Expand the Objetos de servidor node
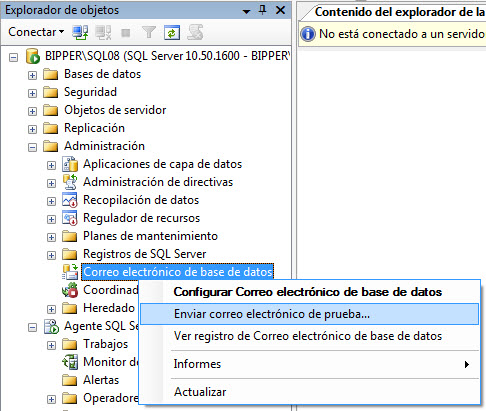Viewport: 486px width, 411px height. (32, 111)
